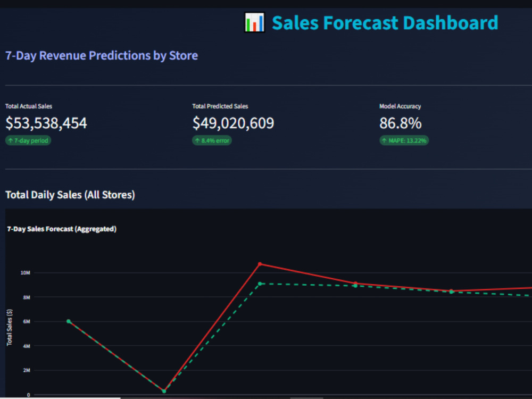Select the 7-Day Revenue Predictions by Store heading

[102, 56]
